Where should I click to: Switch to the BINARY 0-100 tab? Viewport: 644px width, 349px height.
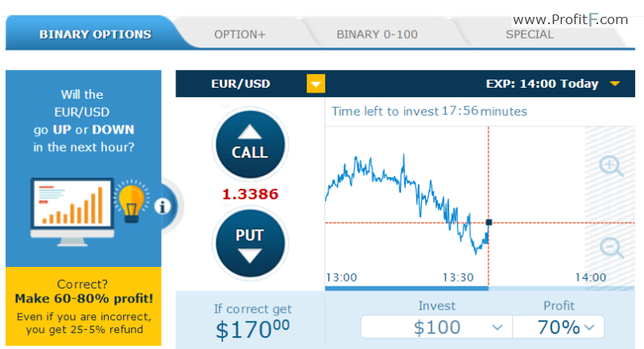click(x=377, y=35)
